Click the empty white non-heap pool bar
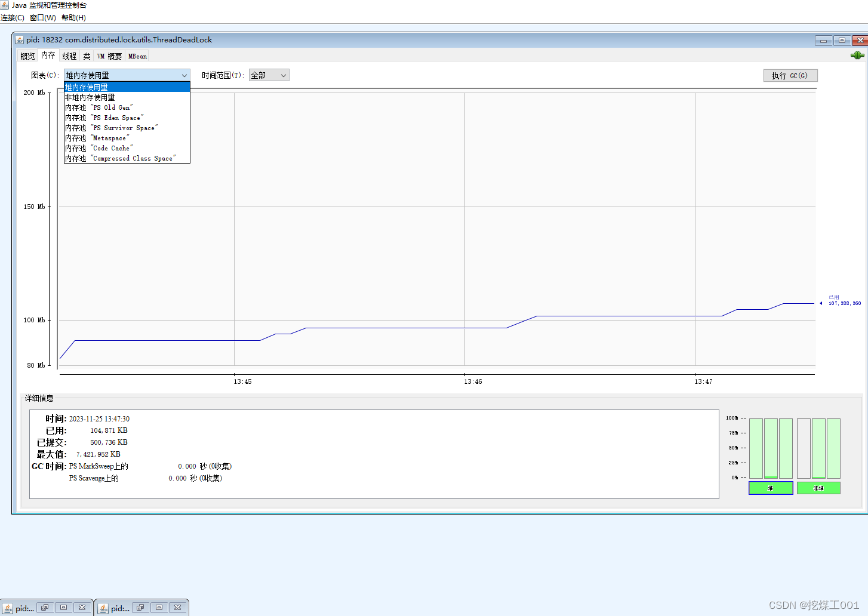The height and width of the screenshot is (616, 868). point(804,448)
